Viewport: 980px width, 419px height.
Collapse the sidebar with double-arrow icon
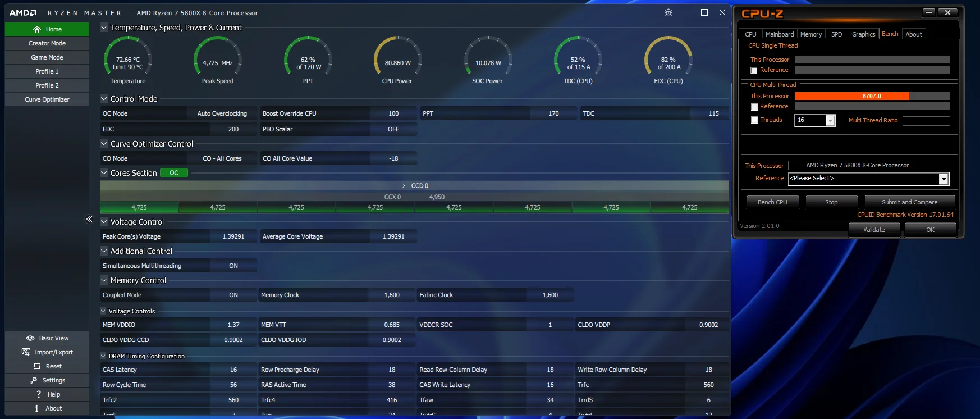[89, 219]
